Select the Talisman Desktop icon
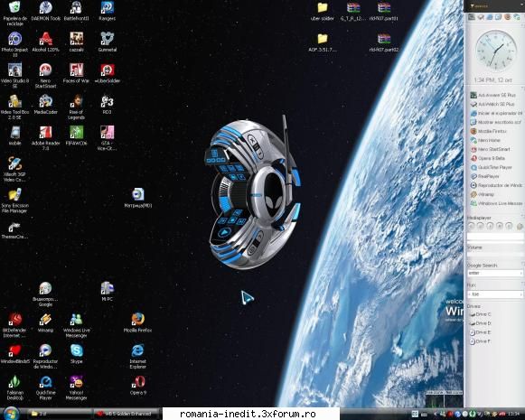This screenshot has height=420, width=525. [x=14, y=387]
